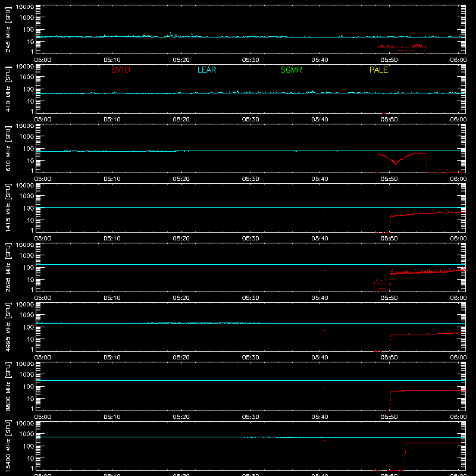
Task: Click the 100 y-axis value on 610 MHz panel
Action: (x=29, y=149)
